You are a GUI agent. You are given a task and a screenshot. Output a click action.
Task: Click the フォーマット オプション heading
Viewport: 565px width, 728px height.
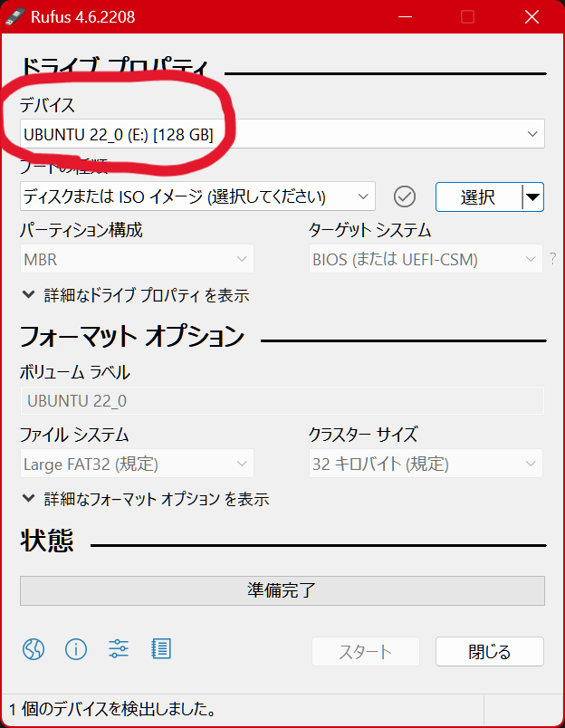point(132,336)
